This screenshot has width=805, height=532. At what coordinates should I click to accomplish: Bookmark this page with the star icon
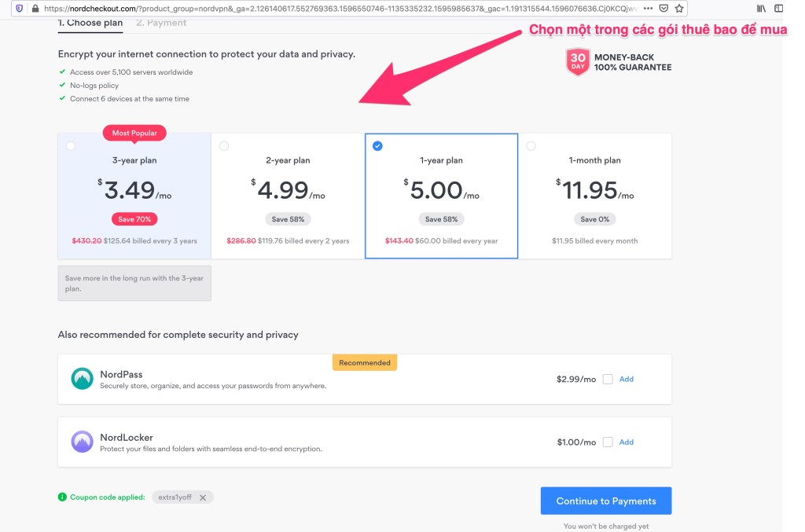(679, 9)
